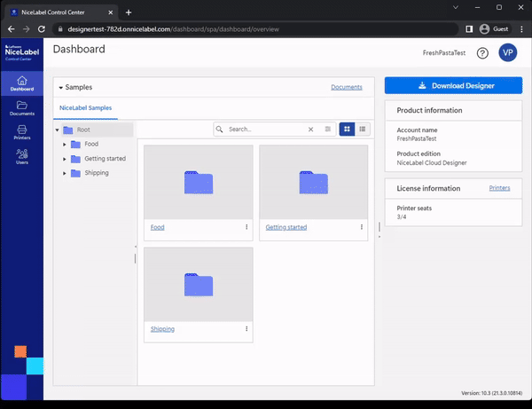This screenshot has height=409, width=532.
Task: Switch to list view
Action: pos(363,130)
